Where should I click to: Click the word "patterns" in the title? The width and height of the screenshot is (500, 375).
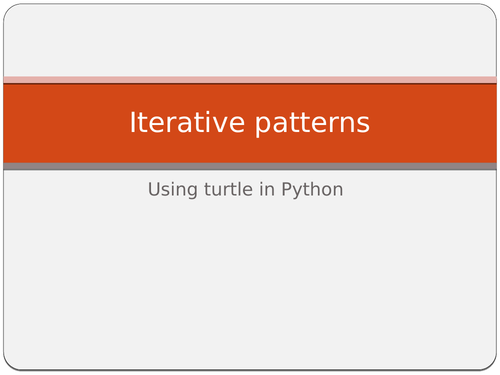pyautogui.click(x=313, y=124)
